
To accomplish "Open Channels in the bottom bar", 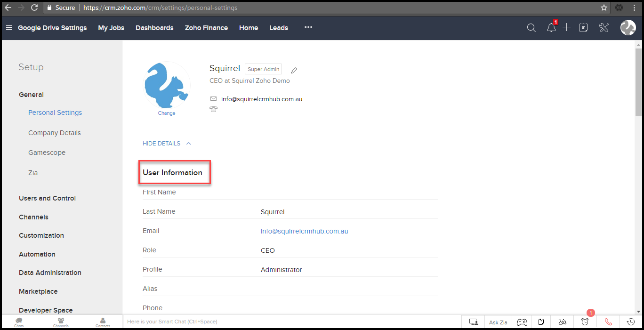I will pos(61,322).
